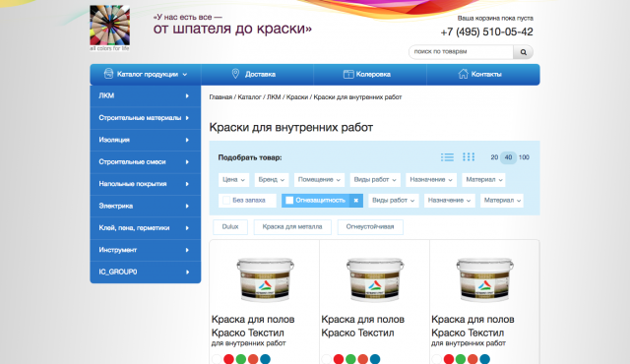Show 40 items per page
This screenshot has width=630, height=364.
point(508,157)
